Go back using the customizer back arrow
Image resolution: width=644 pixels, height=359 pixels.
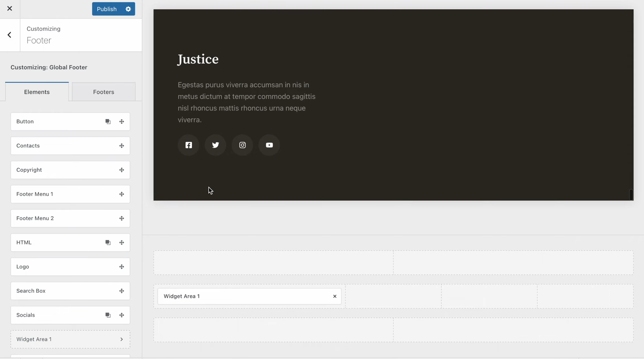coord(10,34)
